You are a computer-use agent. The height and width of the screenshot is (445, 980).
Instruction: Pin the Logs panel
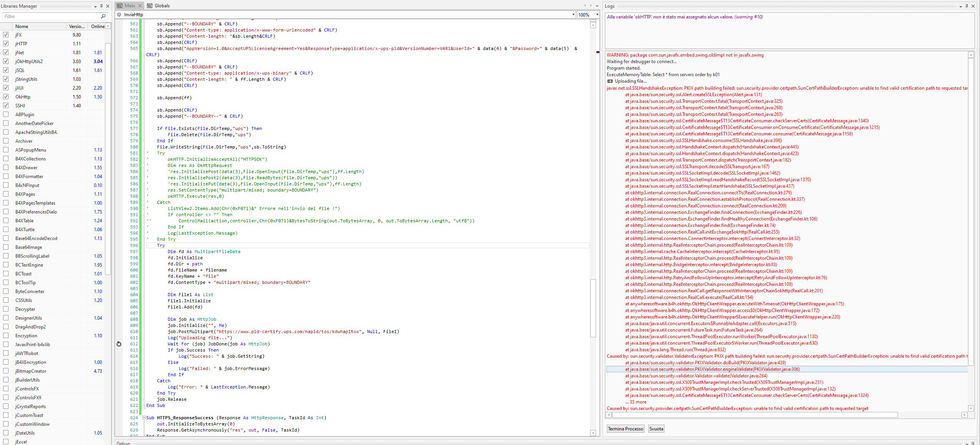[x=967, y=6]
